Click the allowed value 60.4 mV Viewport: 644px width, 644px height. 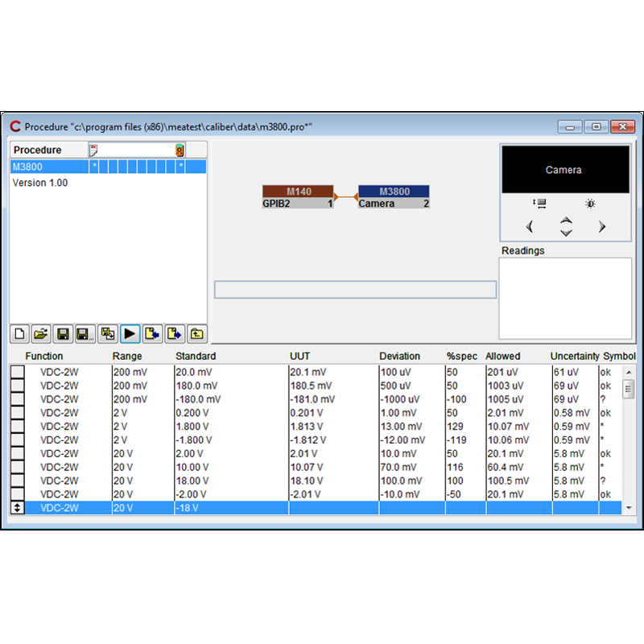[506, 467]
